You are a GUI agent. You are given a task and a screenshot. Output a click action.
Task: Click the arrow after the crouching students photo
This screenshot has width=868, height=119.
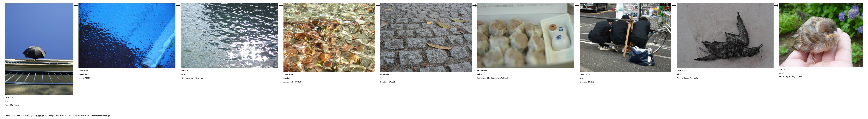tap(674, 5)
